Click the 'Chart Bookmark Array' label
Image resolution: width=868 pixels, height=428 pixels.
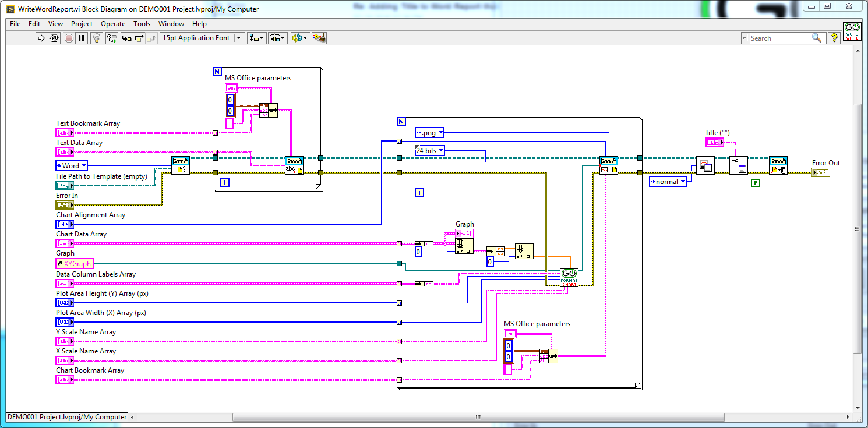[x=90, y=370]
